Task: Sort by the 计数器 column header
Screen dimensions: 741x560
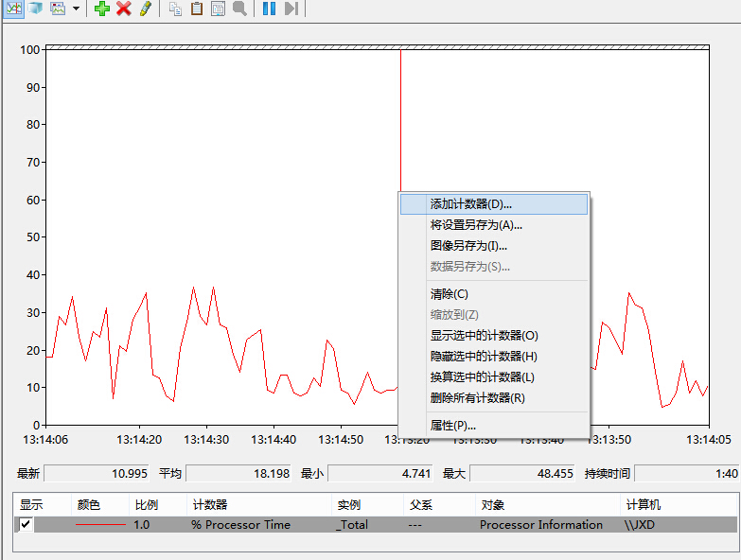Action: click(259, 505)
